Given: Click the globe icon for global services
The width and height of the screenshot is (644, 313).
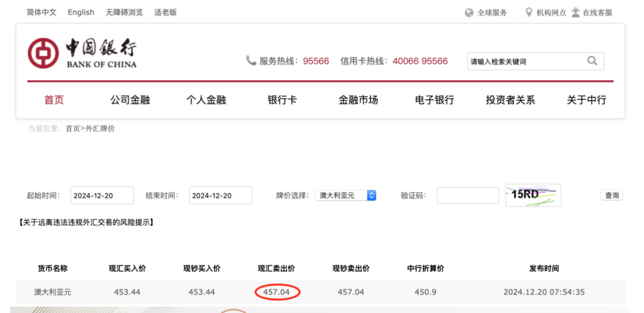Looking at the screenshot, I should (469, 12).
